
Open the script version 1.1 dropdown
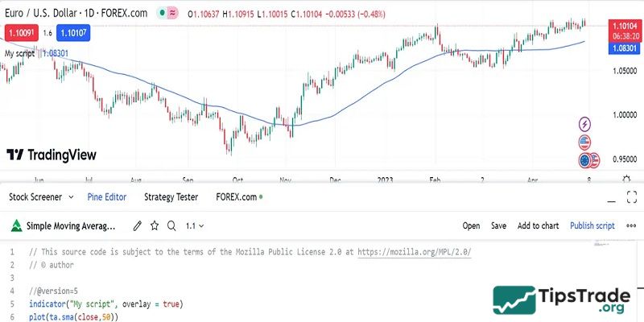point(194,226)
